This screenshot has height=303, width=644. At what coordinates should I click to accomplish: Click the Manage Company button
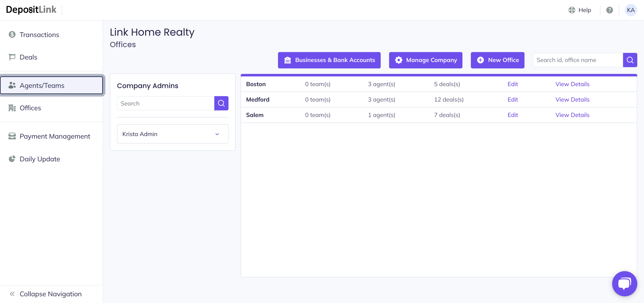click(425, 60)
